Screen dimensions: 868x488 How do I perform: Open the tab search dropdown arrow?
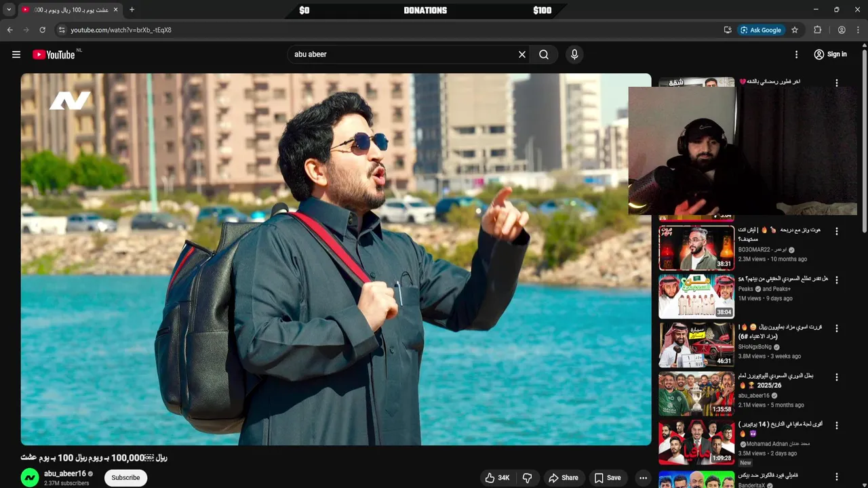tap(9, 9)
